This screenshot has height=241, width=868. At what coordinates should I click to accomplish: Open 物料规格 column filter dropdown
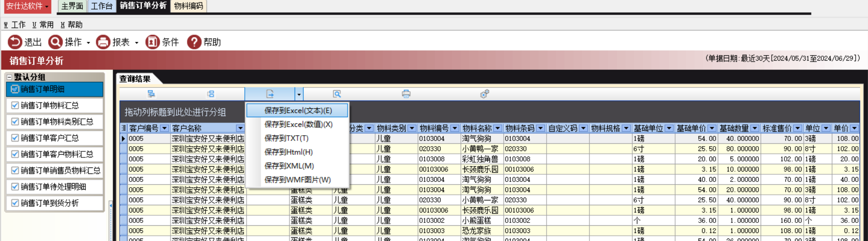(x=626, y=128)
